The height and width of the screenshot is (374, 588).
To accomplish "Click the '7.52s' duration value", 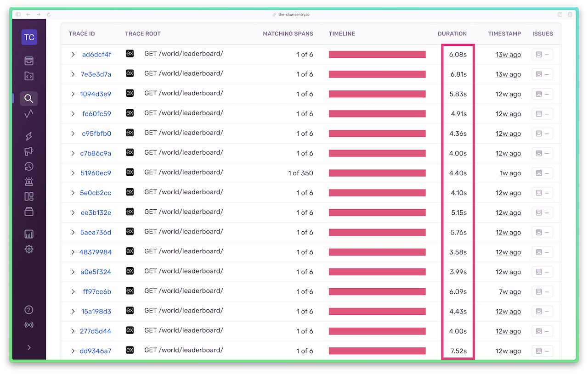I will pyautogui.click(x=458, y=351).
